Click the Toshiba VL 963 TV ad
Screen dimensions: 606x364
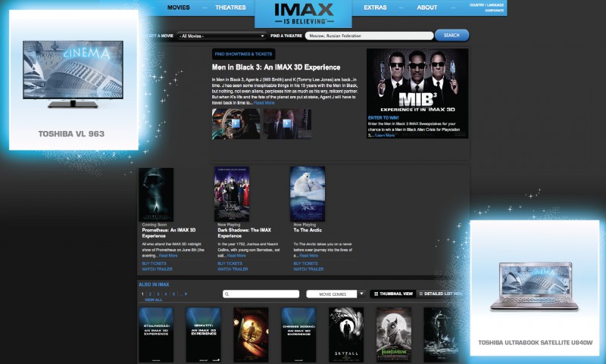(x=73, y=80)
